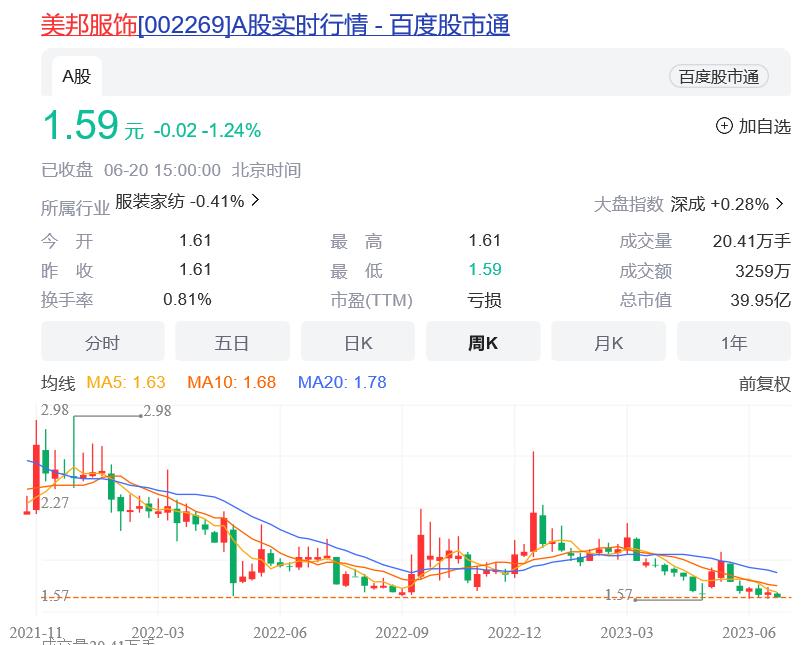Click the chevron next to 深成 +0.28%
The image size is (805, 645).
pyautogui.click(x=778, y=201)
